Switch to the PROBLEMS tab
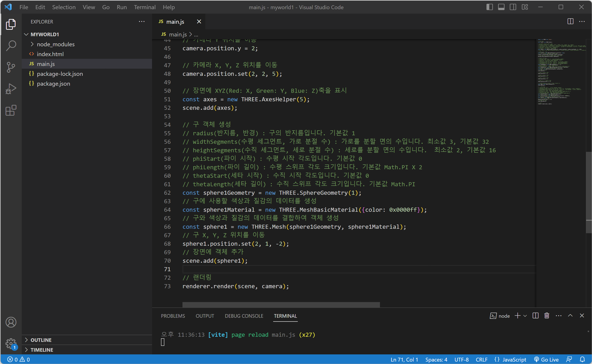Viewport: 592px width, 364px height. [173, 316]
